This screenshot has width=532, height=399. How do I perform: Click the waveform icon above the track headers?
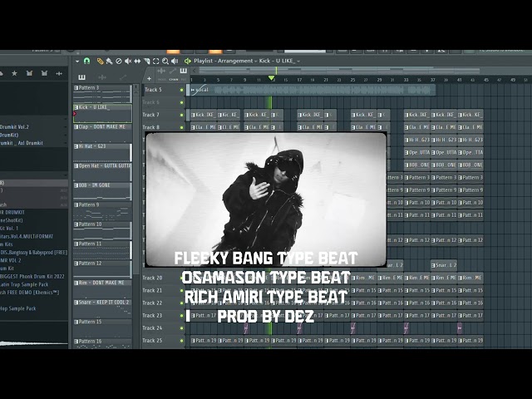(x=161, y=71)
